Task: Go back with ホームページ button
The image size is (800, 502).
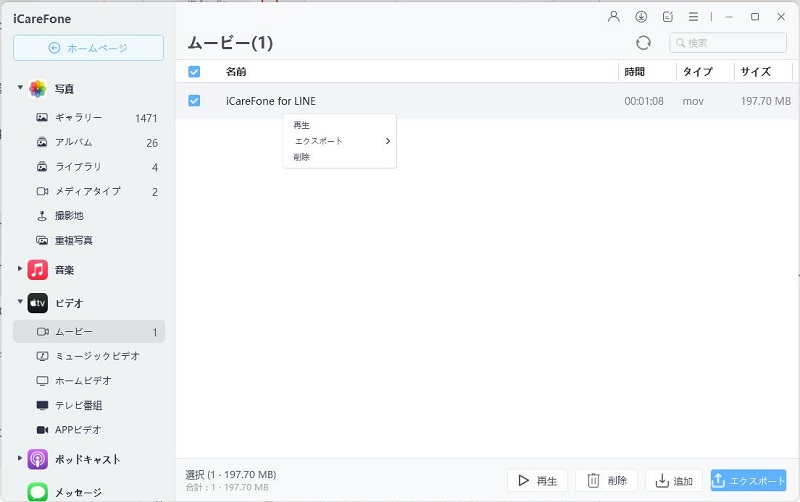Action: point(88,48)
